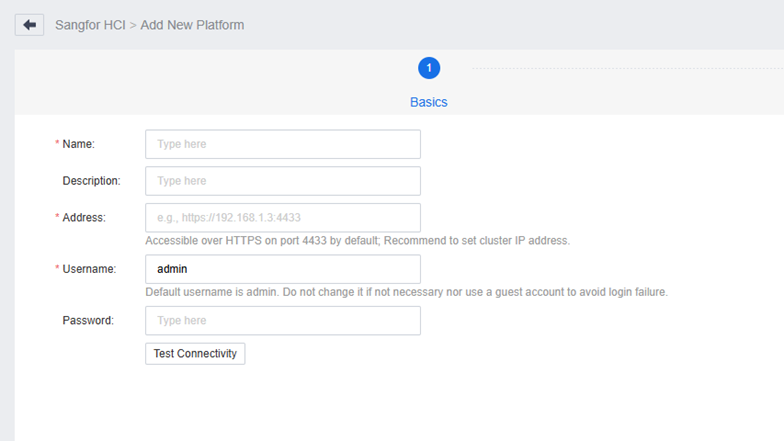Click the back arrow button
This screenshot has width=784, height=441.
point(29,24)
